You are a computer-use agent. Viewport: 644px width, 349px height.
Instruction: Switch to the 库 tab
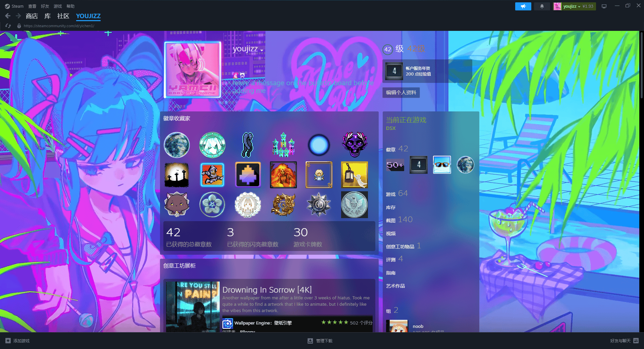48,16
